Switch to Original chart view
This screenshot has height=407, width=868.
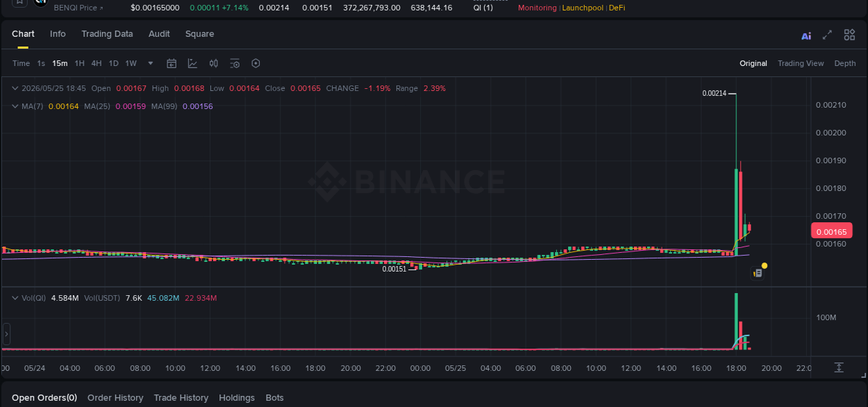(753, 63)
